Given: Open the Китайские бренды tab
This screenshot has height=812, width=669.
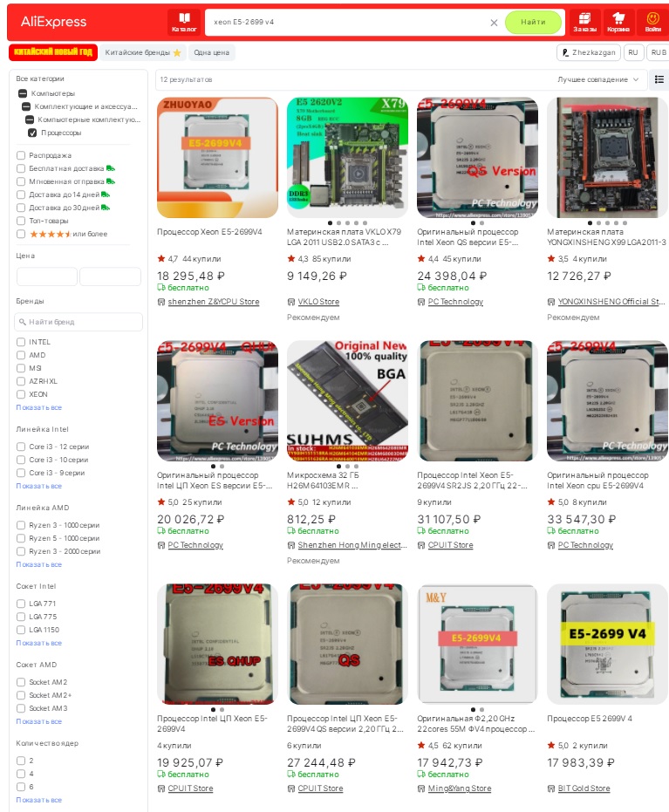Looking at the screenshot, I should [142, 52].
